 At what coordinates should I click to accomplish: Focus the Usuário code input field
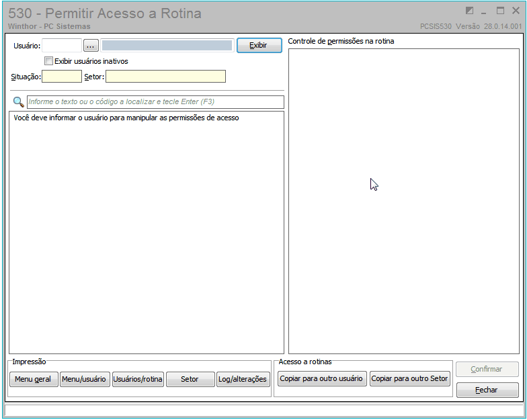pos(62,46)
